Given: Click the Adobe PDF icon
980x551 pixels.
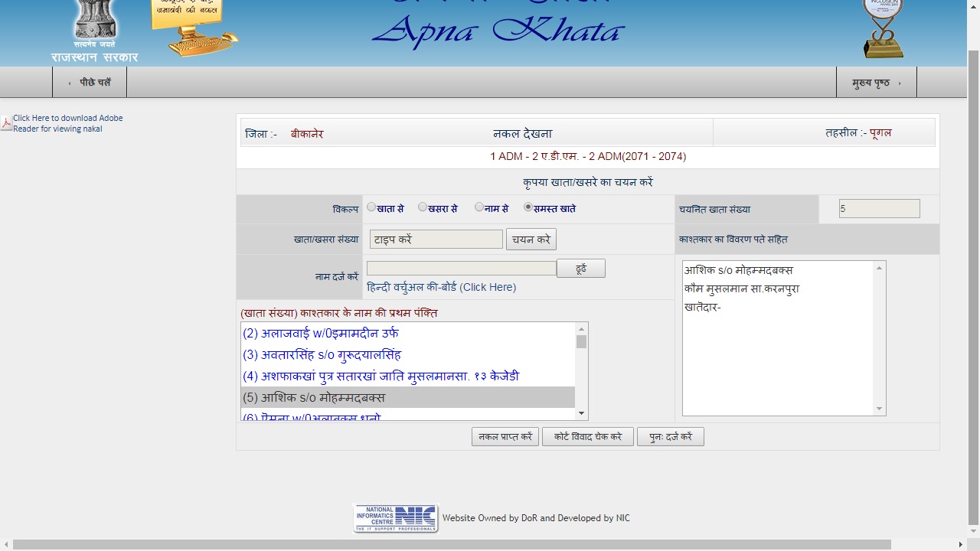Looking at the screenshot, I should tap(6, 123).
